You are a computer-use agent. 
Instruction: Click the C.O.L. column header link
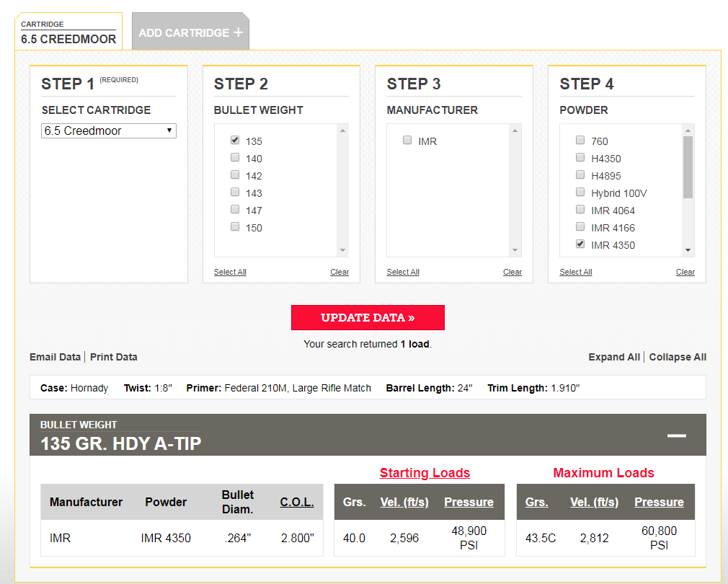[297, 502]
